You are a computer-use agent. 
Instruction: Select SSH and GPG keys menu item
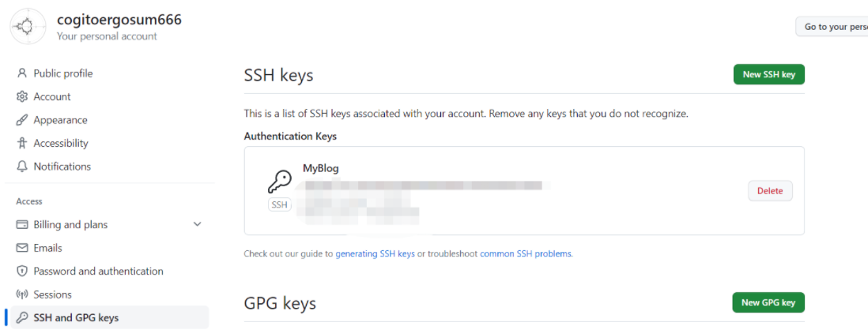coord(76,317)
